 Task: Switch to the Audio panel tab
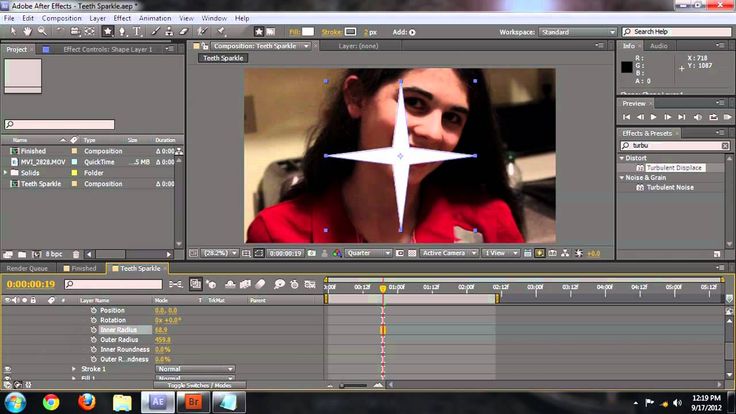click(659, 46)
